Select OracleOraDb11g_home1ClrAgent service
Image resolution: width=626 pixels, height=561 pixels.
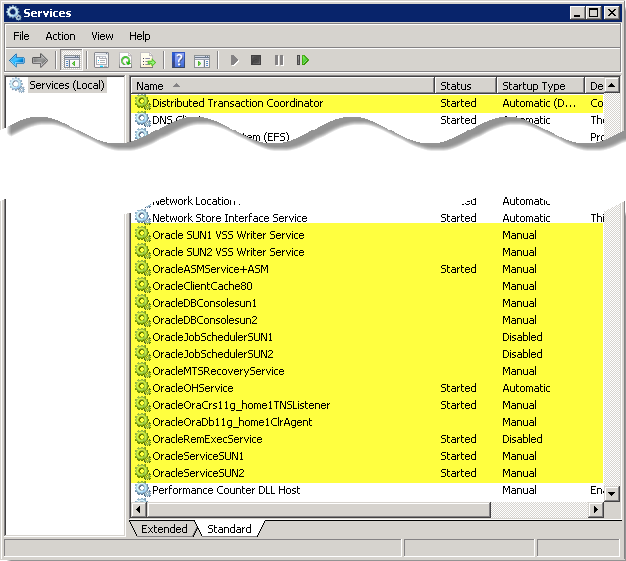(367, 422)
